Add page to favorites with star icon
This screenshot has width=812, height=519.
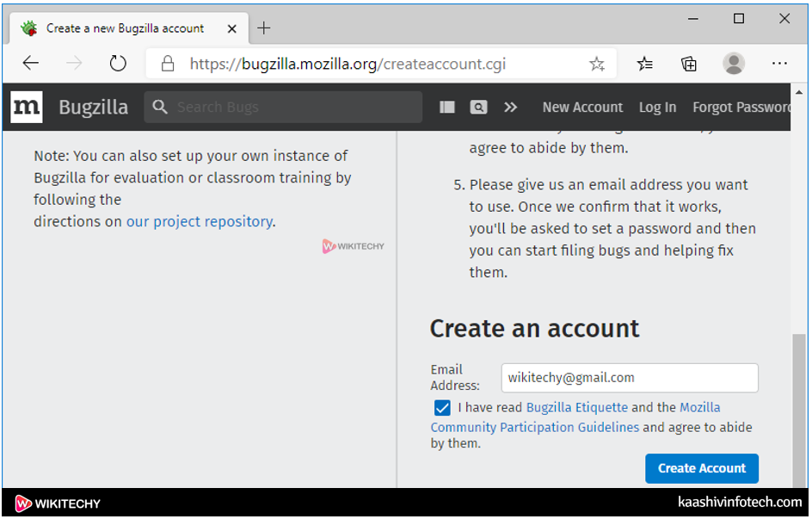point(597,64)
